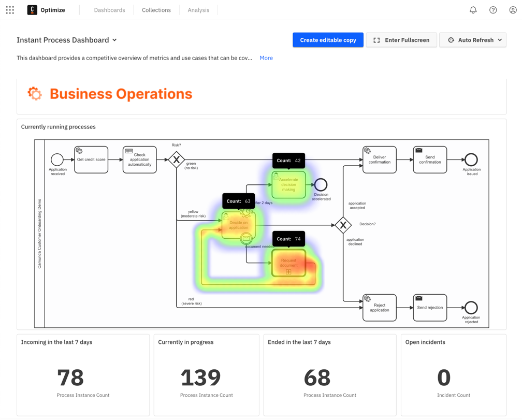Click the 139 currently in progress count
The height and width of the screenshot is (420, 522).
pos(201,378)
